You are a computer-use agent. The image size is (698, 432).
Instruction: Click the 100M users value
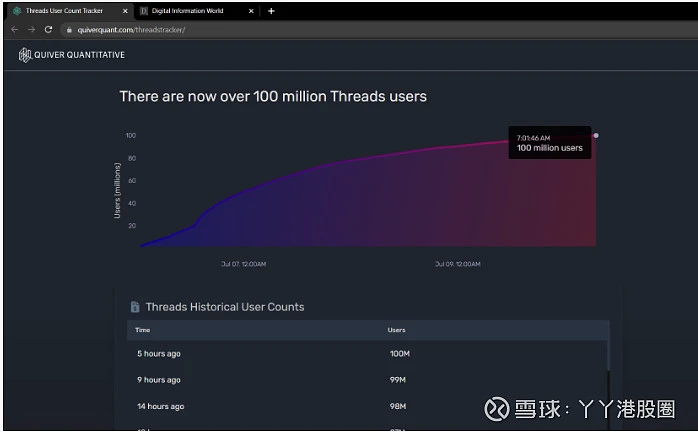(400, 354)
